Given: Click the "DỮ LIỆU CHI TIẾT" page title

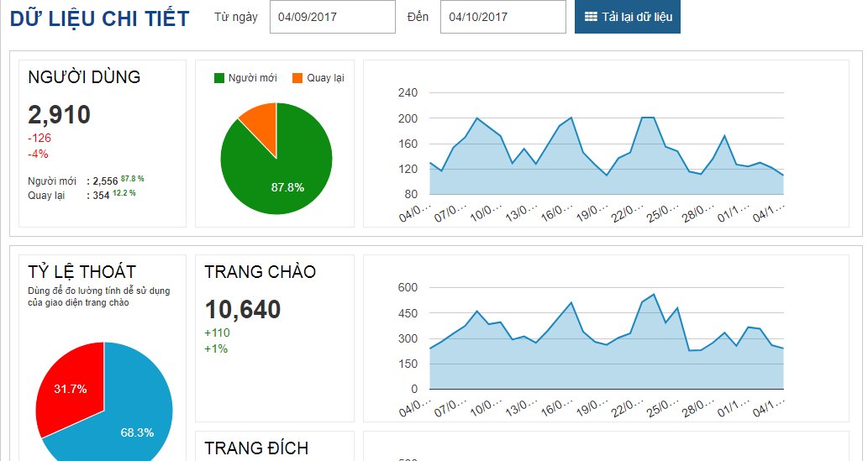Looking at the screenshot, I should (x=99, y=18).
